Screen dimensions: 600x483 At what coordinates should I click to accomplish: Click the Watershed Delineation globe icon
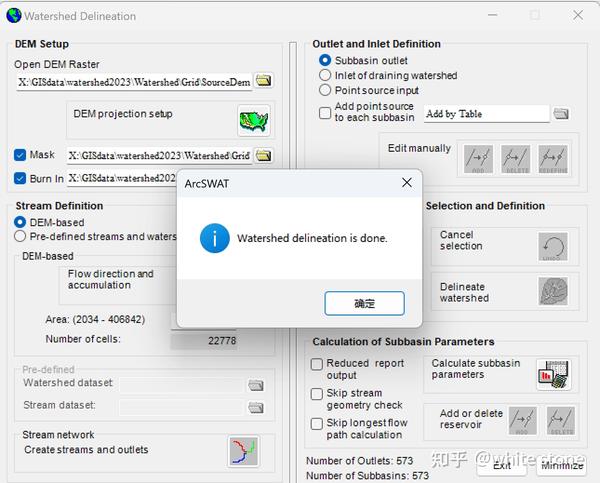(14, 16)
